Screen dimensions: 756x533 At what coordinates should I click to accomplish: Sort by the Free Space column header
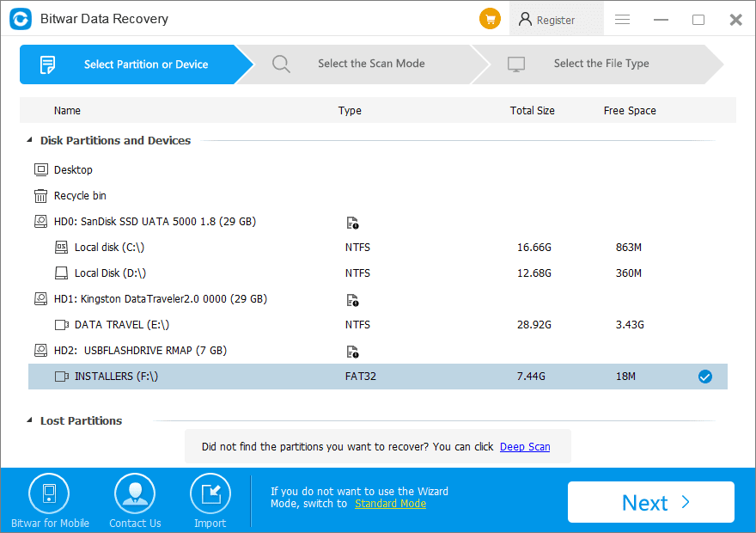pos(630,110)
